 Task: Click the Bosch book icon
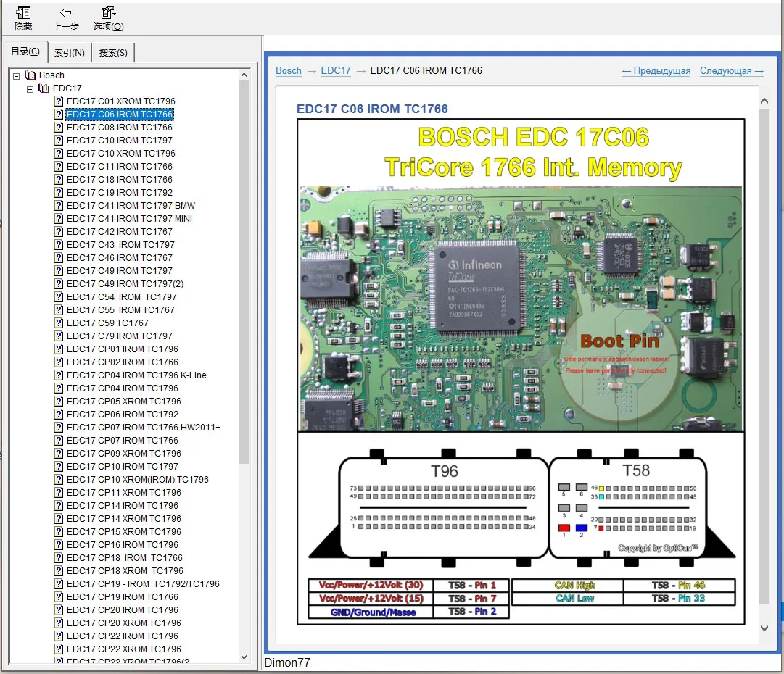point(30,75)
